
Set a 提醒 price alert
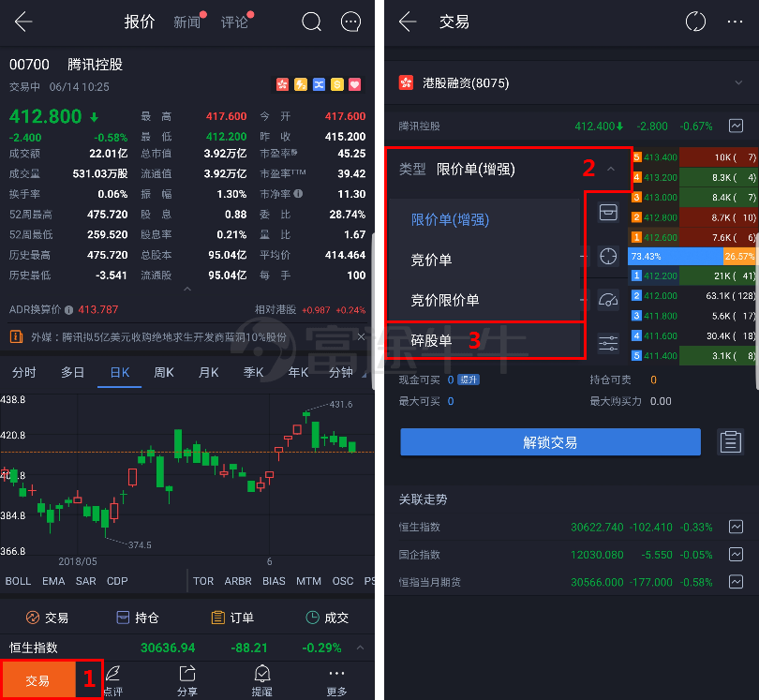pyautogui.click(x=261, y=680)
